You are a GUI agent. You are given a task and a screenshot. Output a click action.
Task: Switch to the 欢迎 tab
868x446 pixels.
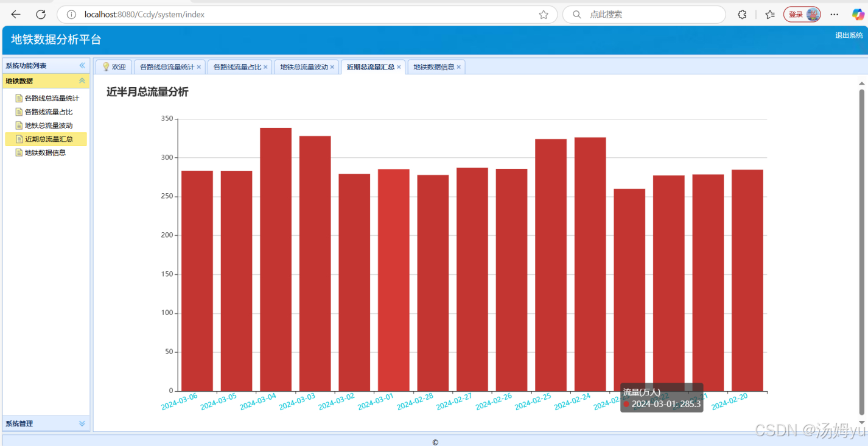[114, 67]
